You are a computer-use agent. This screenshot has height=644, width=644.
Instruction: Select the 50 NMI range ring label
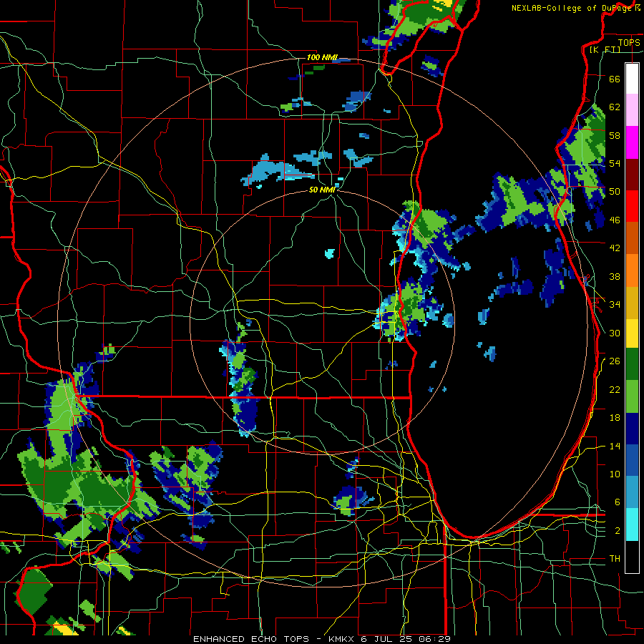pyautogui.click(x=322, y=190)
